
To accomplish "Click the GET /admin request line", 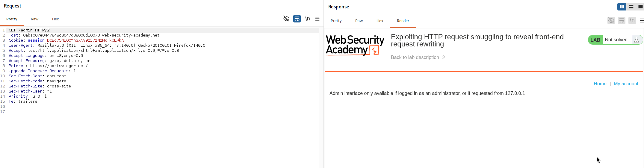I will [29, 30].
